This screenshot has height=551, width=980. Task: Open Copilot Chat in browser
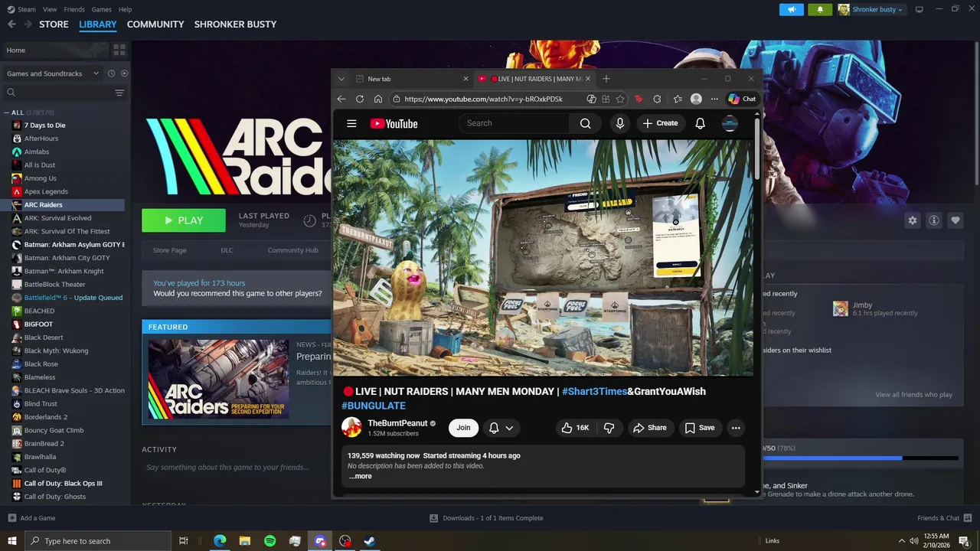[742, 99]
